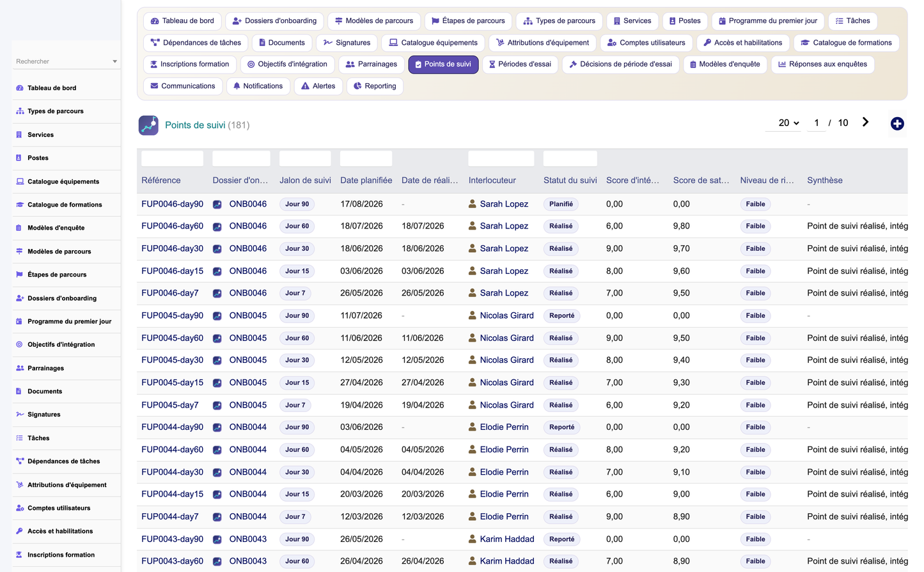Go to next page with right chevron
924x572 pixels.
click(865, 122)
